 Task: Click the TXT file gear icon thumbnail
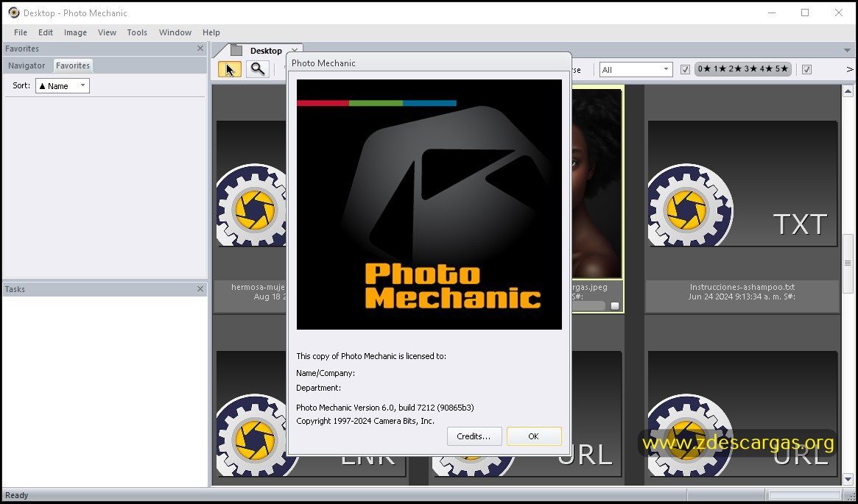[x=690, y=205]
